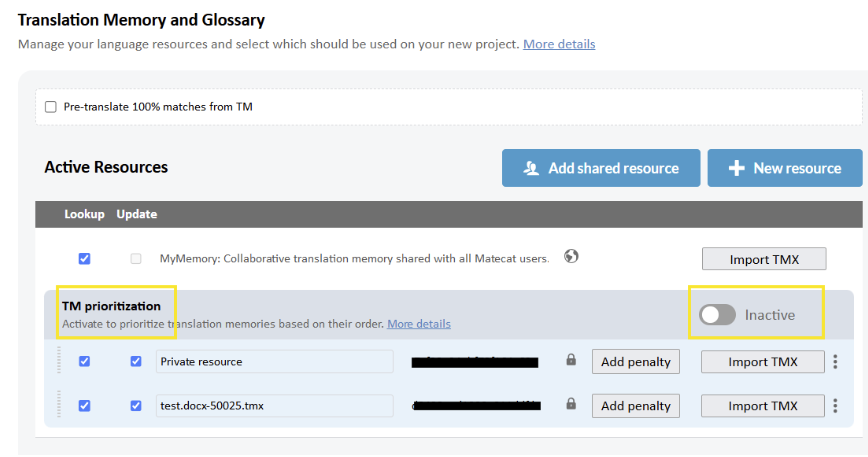Screen dimensions: 868x457
Task: Add penalty to Private resource
Action: [635, 362]
